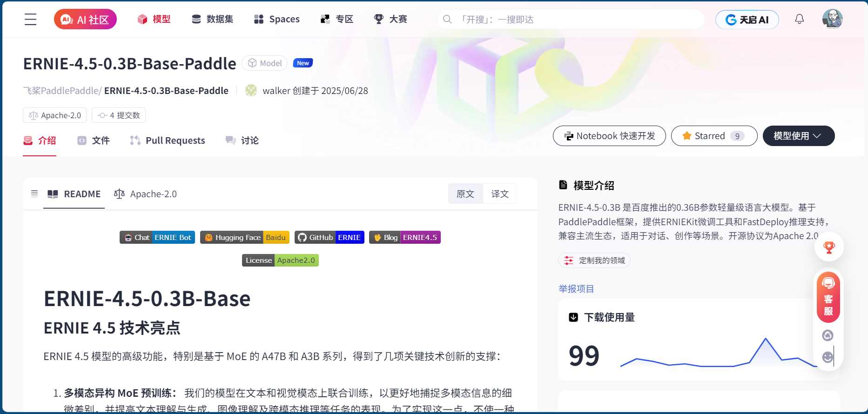Open the 4 提交数 commits tag
The width and height of the screenshot is (868, 414).
pyautogui.click(x=119, y=115)
